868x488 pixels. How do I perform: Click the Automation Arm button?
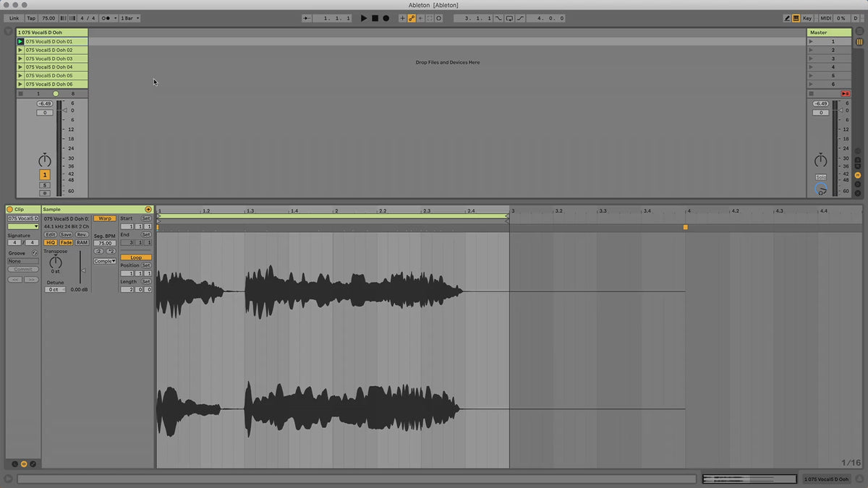pos(412,18)
